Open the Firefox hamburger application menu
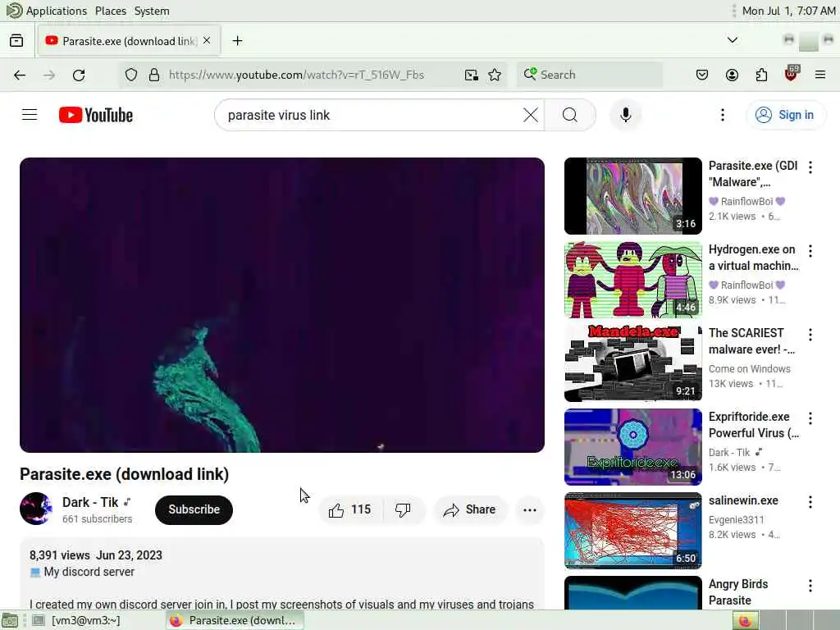The image size is (840, 630). point(820,75)
